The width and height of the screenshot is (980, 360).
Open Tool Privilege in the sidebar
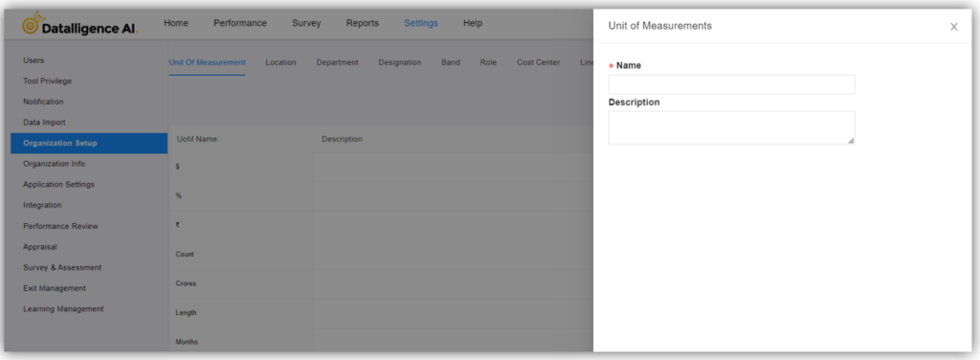89,81
